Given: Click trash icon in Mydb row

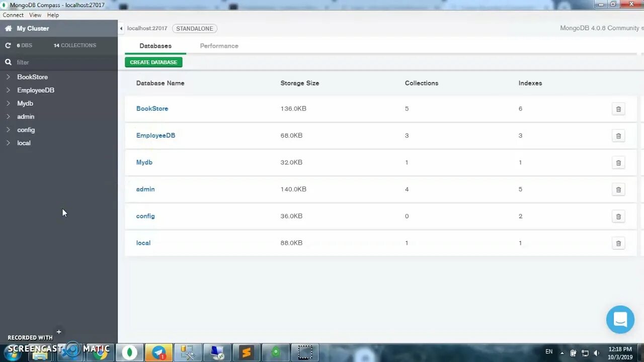Looking at the screenshot, I should point(618,163).
